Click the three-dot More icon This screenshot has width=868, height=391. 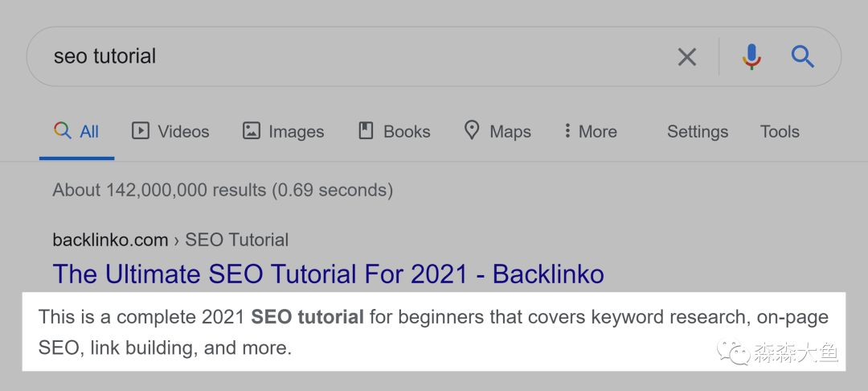click(x=567, y=130)
